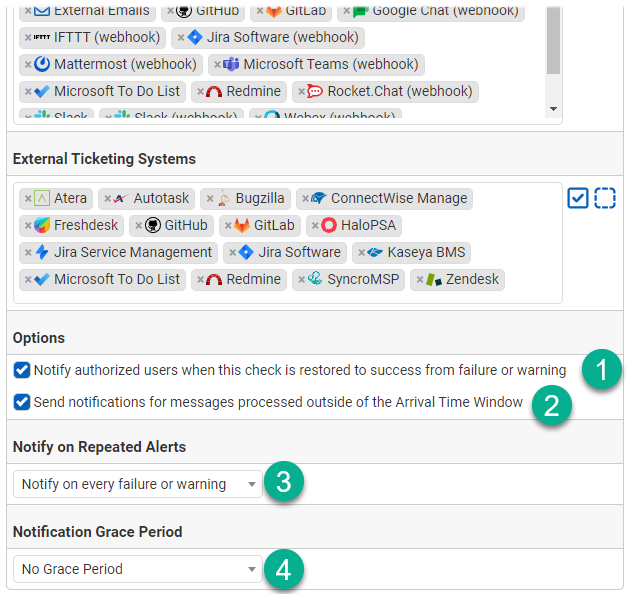Remove the Jira Software (webhook) tag

[181, 38]
